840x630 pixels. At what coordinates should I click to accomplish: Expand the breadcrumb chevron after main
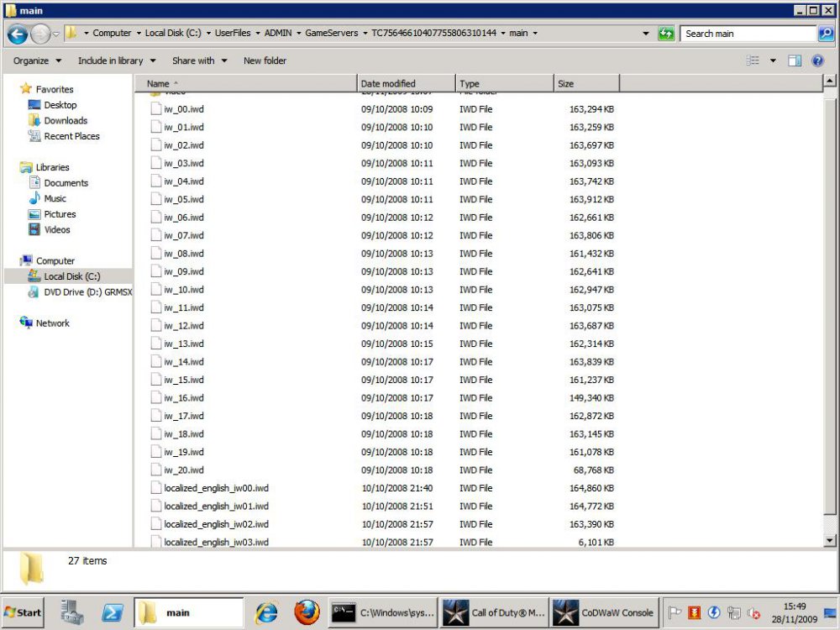(536, 33)
